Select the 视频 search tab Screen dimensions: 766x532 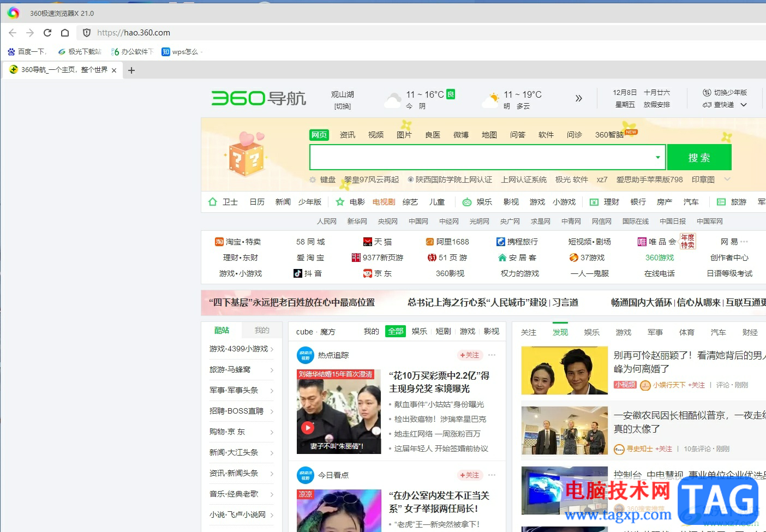[376, 135]
